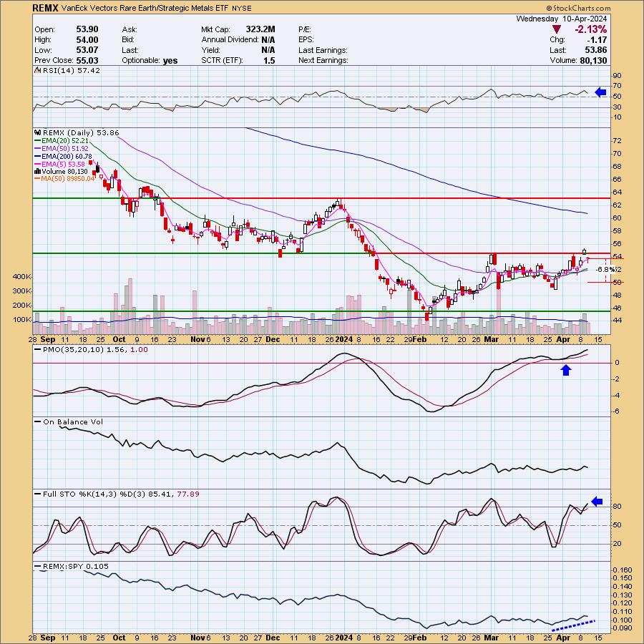Image resolution: width=644 pixels, height=644 pixels.
Task: Click the Mkt Cap value 323.2M
Action: pos(260,29)
